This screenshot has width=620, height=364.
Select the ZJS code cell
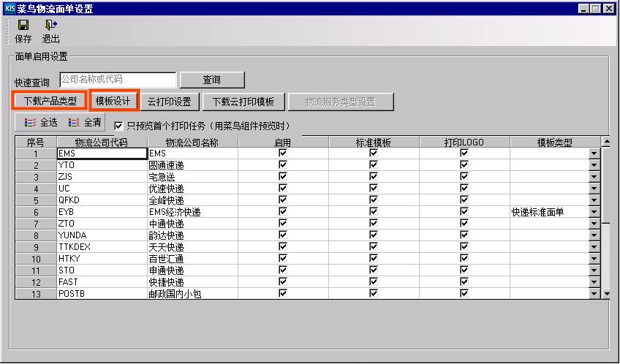coord(102,177)
